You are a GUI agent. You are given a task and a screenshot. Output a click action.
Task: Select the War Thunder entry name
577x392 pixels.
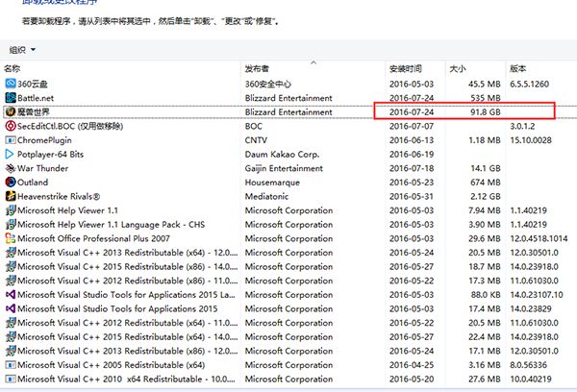[42, 168]
